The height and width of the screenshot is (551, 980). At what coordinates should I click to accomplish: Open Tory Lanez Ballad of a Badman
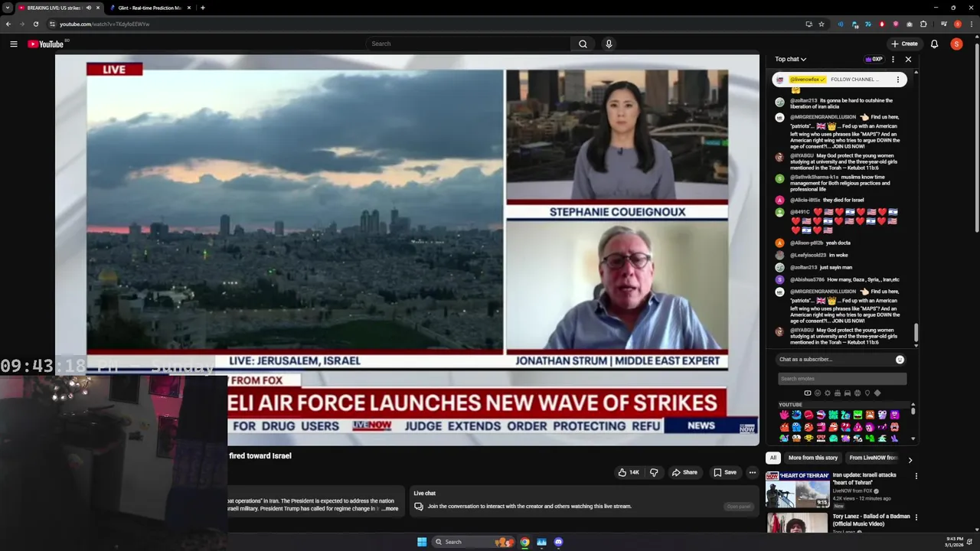click(x=871, y=520)
